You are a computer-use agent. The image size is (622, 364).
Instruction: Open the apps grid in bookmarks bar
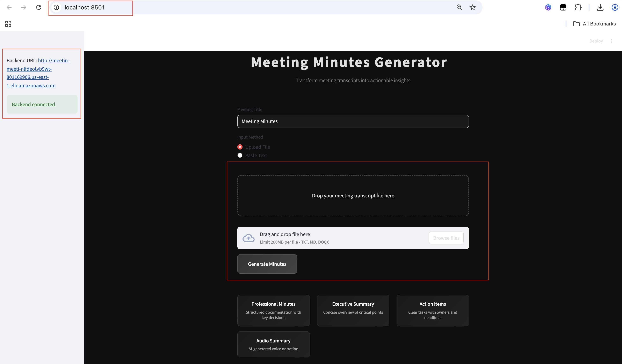[x=8, y=24]
